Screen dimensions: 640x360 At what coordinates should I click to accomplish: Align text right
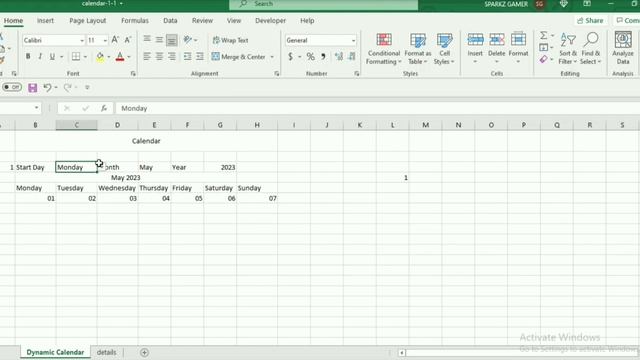tap(172, 56)
